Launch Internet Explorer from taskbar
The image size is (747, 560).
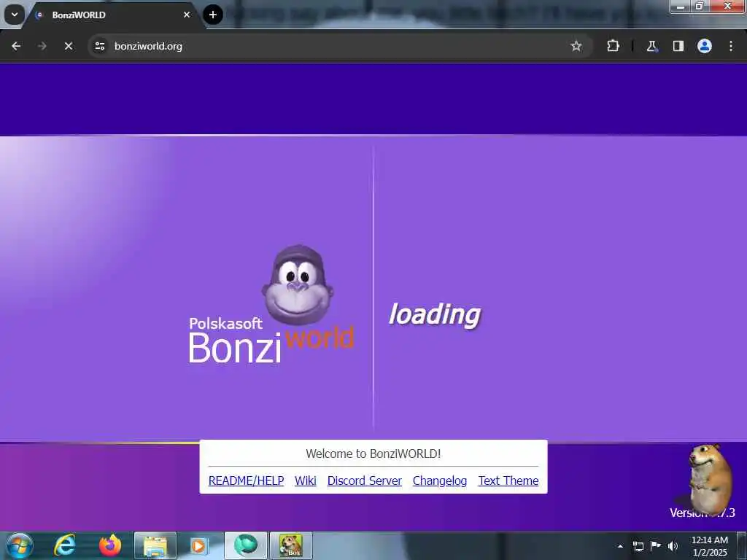point(64,545)
